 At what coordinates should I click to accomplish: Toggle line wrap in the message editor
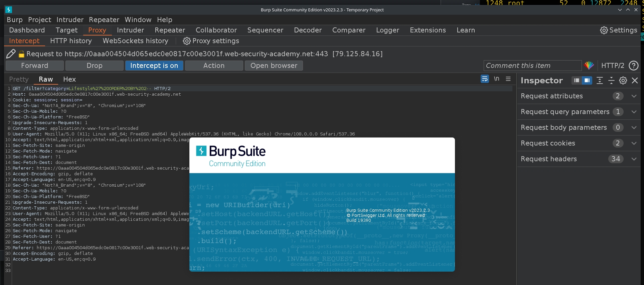coord(485,79)
